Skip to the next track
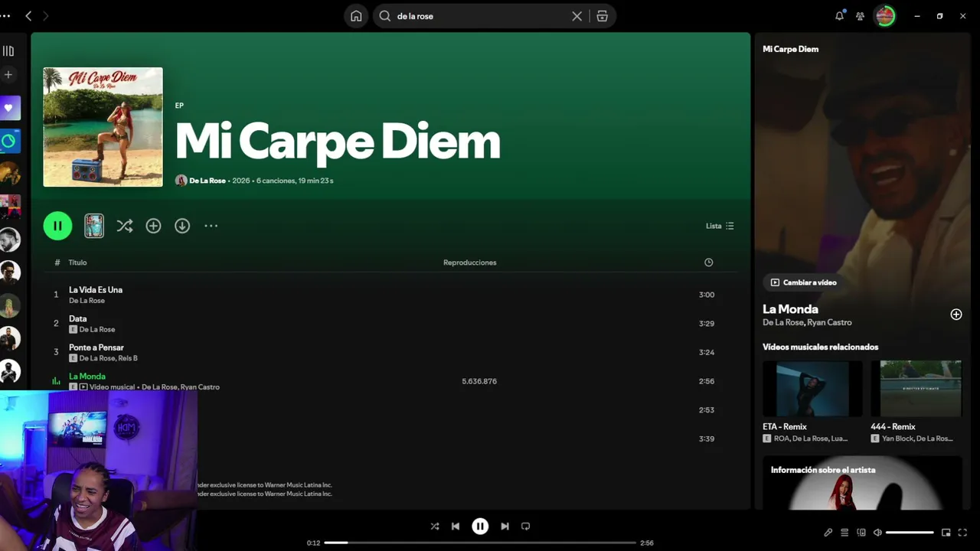This screenshot has height=551, width=980. (505, 527)
